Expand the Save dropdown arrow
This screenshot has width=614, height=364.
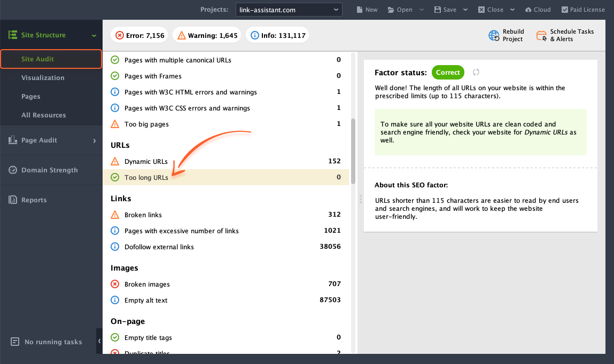[465, 10]
